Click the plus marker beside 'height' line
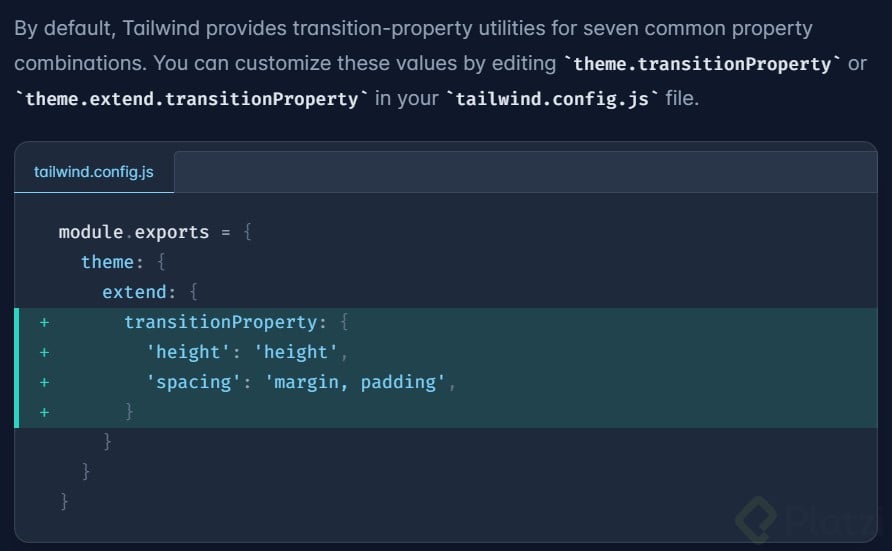 coord(44,353)
